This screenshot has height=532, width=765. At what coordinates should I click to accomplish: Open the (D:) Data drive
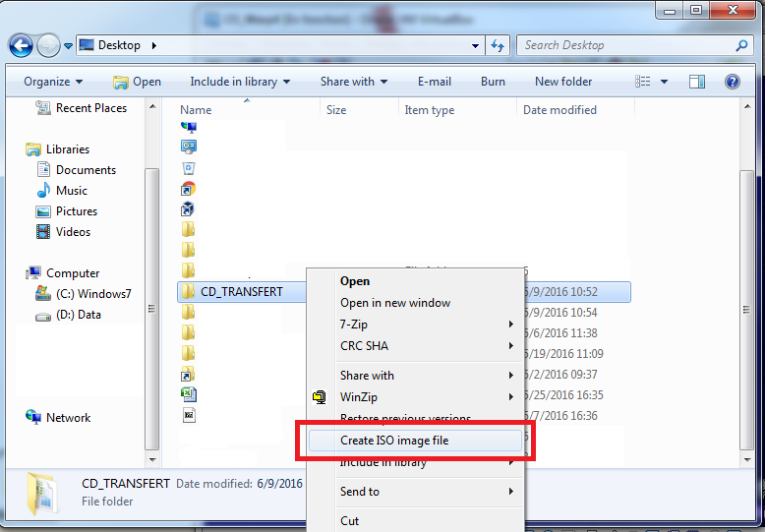(76, 315)
